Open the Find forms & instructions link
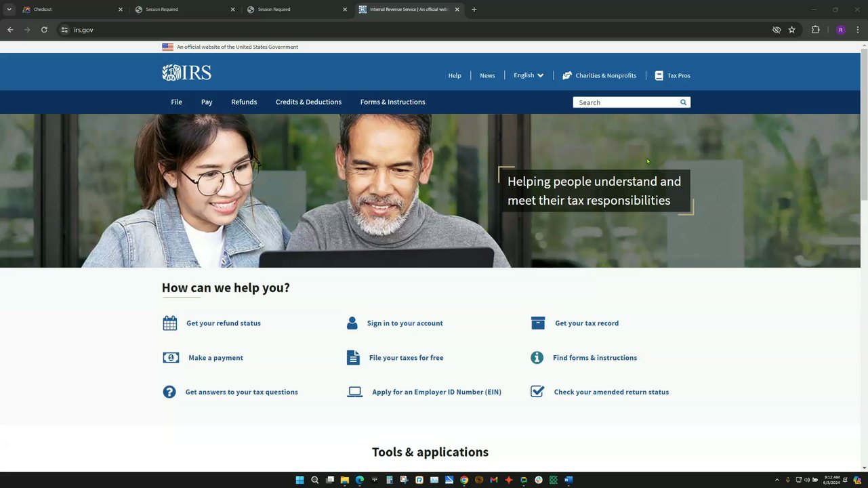Image resolution: width=868 pixels, height=488 pixels. (595, 358)
